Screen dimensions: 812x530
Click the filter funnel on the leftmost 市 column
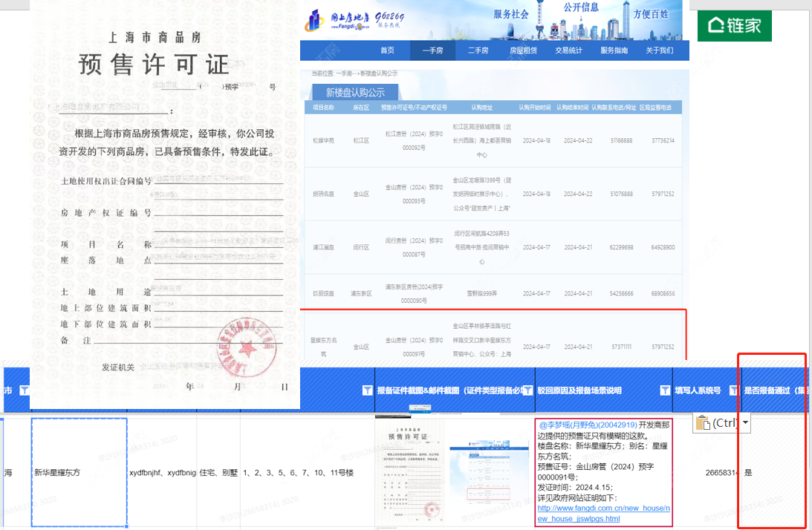(x=24, y=390)
